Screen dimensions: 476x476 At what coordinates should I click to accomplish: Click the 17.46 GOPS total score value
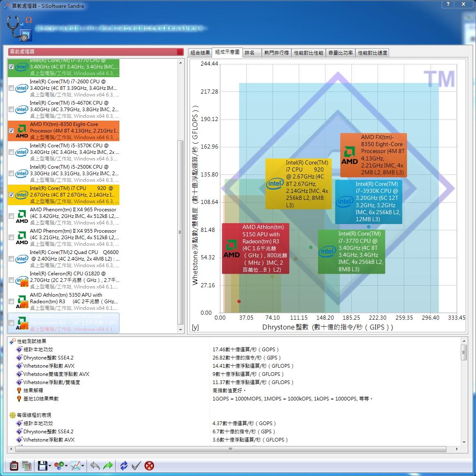pyautogui.click(x=245, y=350)
